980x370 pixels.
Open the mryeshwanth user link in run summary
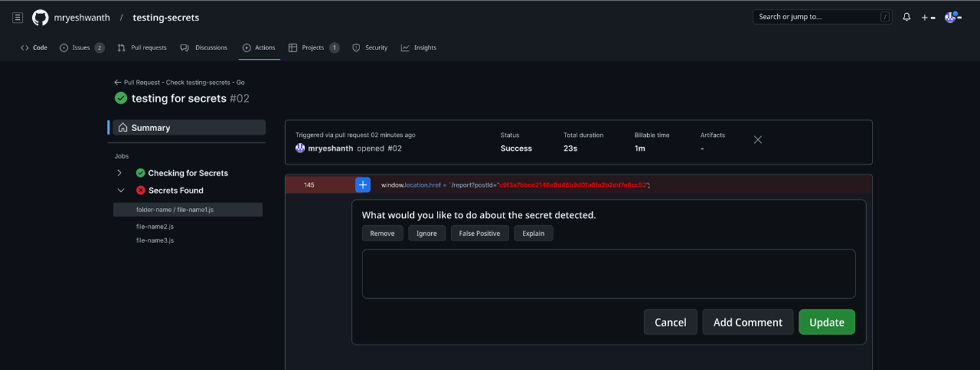330,148
